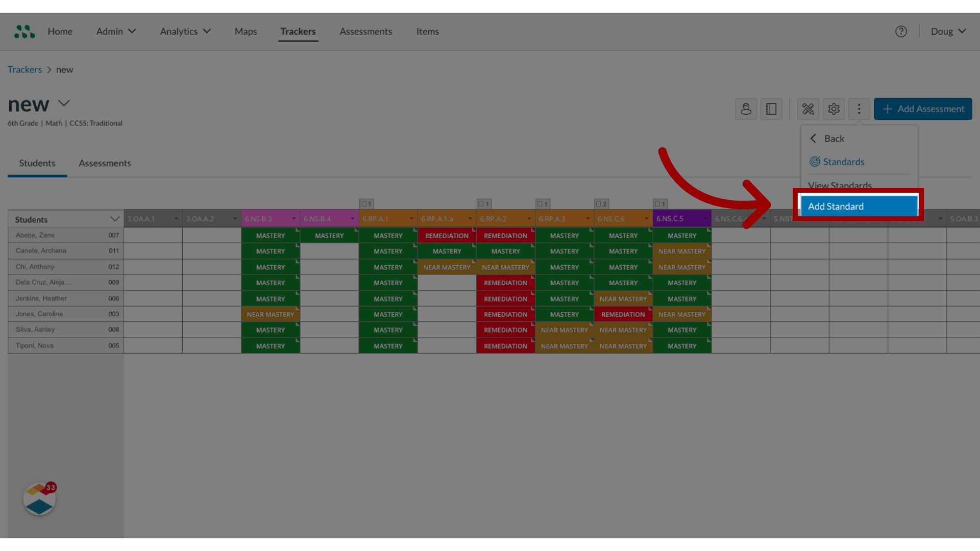Click Tiponi Nova's Remediation cell under 6.RP.A.2
The height and width of the screenshot is (551, 980).
pos(505,346)
